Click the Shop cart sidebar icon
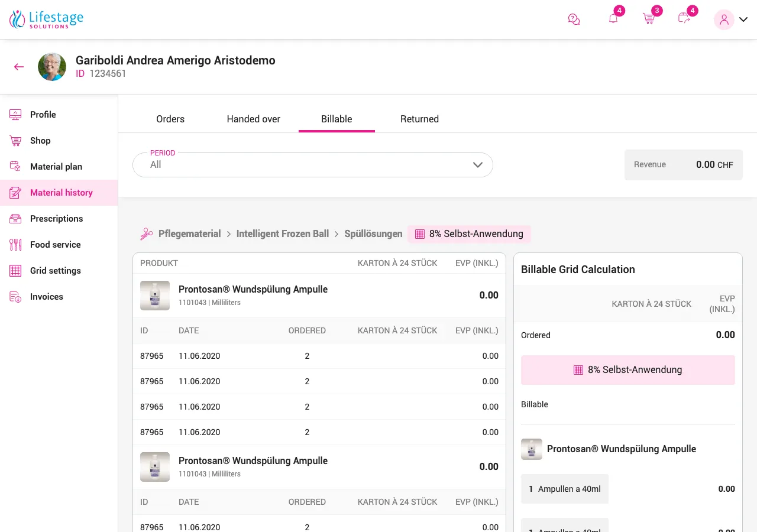 15,141
